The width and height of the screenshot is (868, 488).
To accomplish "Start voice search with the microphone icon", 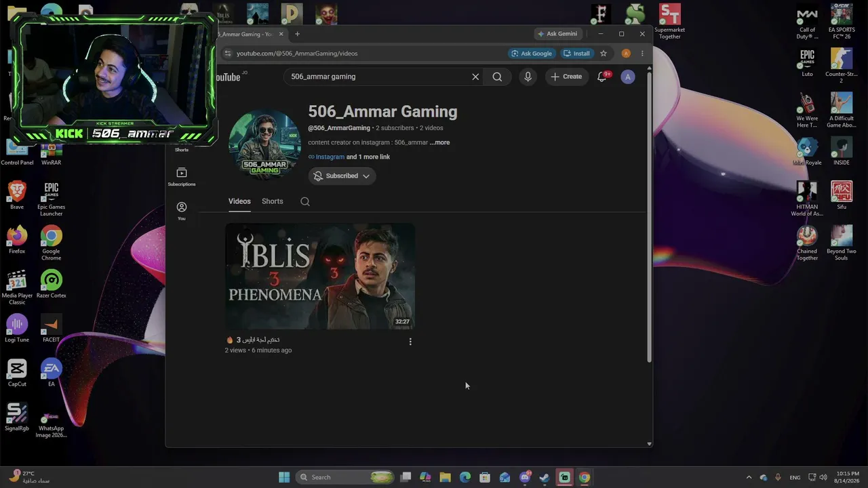I will click(x=528, y=77).
